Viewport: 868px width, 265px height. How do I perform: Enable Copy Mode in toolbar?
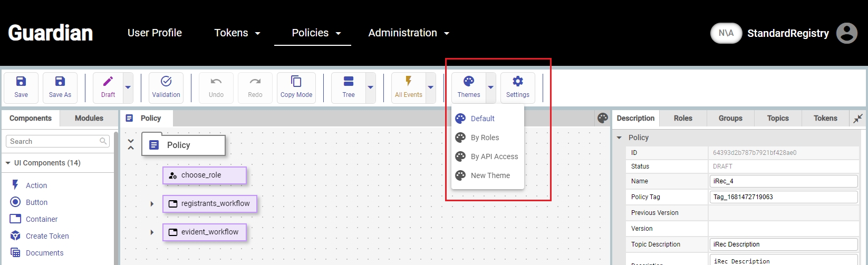296,87
